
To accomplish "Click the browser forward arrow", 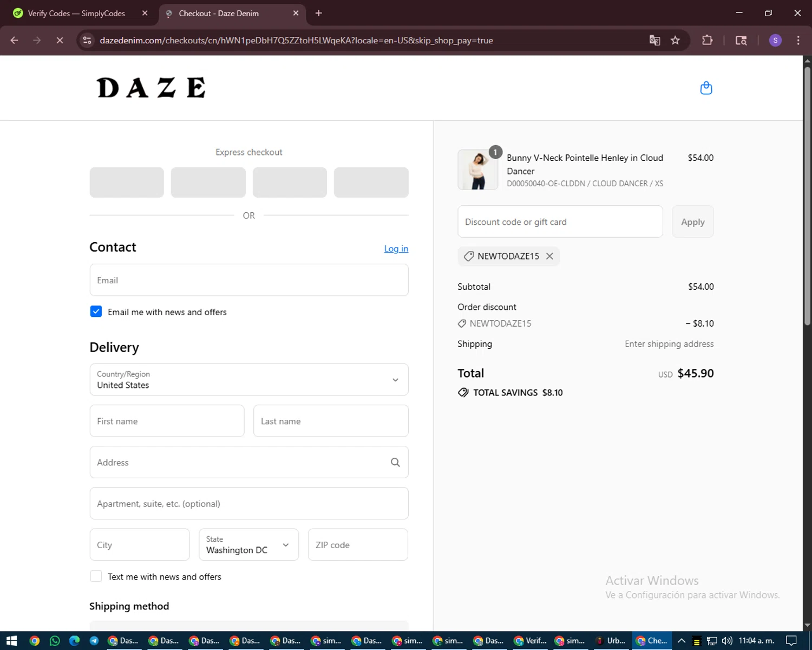I will (x=37, y=40).
